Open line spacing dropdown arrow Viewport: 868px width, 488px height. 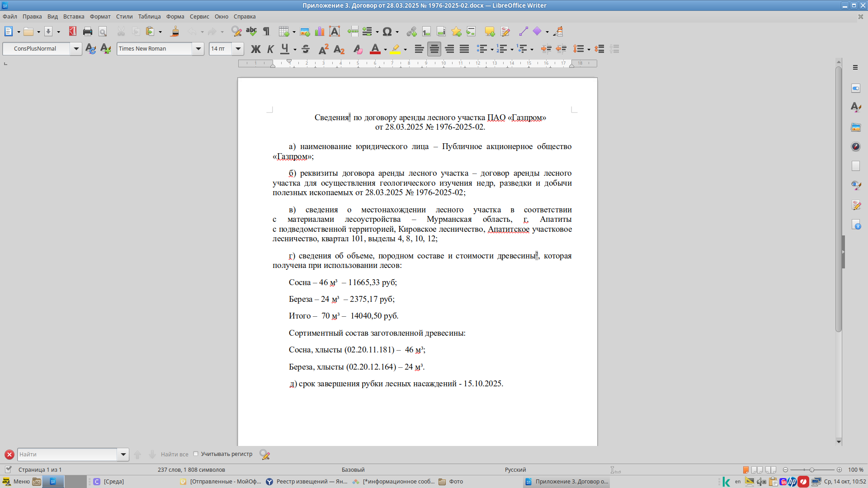pyautogui.click(x=589, y=49)
